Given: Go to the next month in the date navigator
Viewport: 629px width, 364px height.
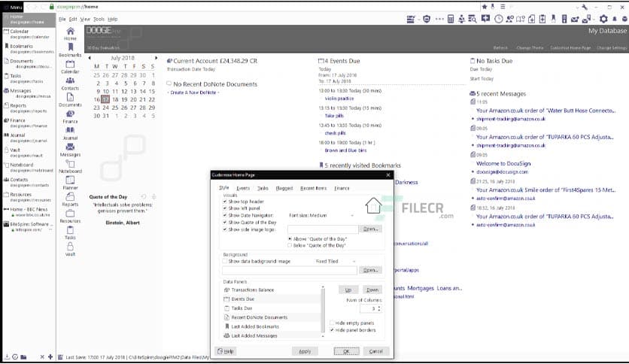Looking at the screenshot, I should [156, 58].
